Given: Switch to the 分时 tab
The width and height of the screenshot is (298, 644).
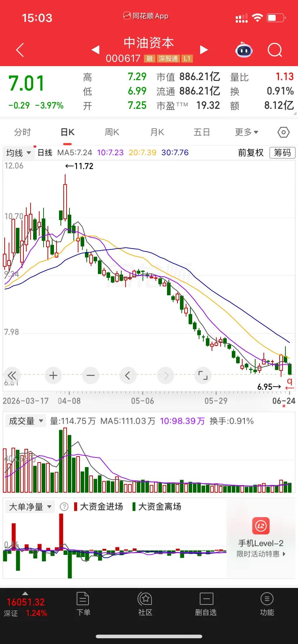Looking at the screenshot, I should point(22,132).
